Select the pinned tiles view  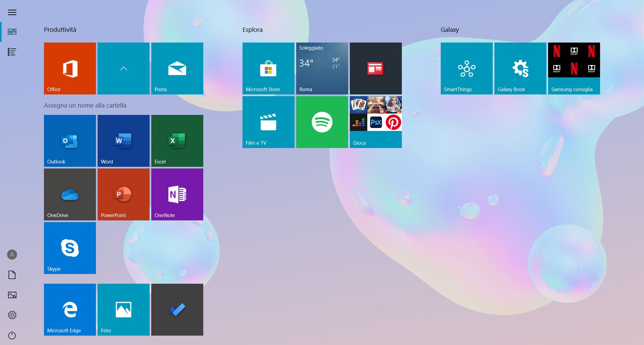(x=12, y=32)
